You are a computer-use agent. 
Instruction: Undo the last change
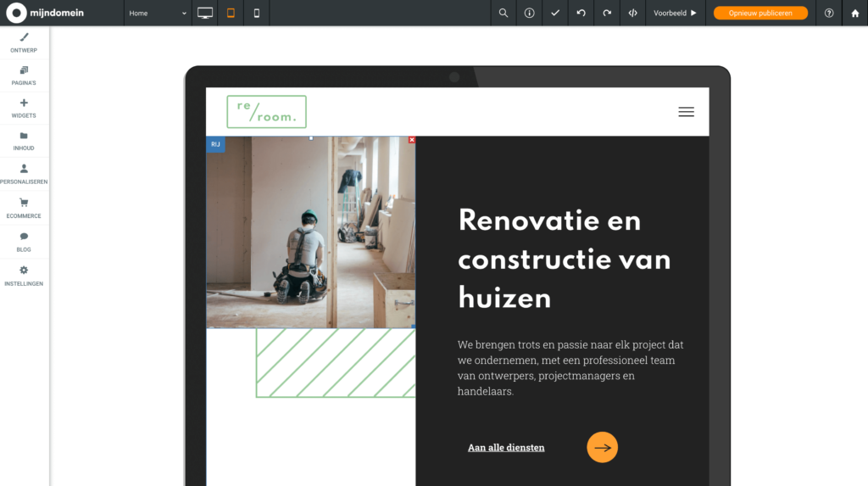click(x=581, y=13)
